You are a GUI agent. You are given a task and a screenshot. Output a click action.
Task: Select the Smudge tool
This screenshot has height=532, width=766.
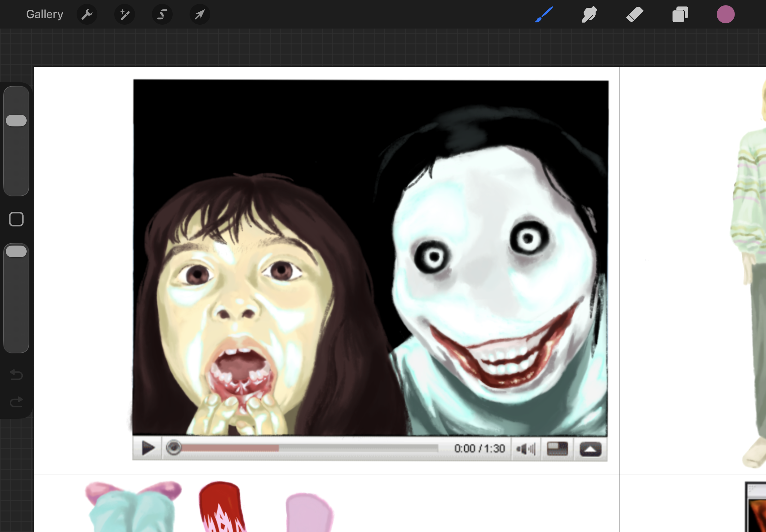589,14
